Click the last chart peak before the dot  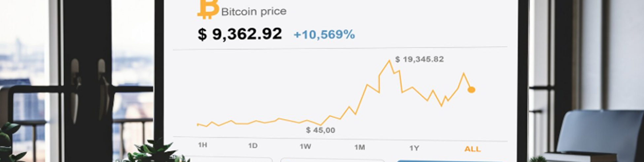464,73
